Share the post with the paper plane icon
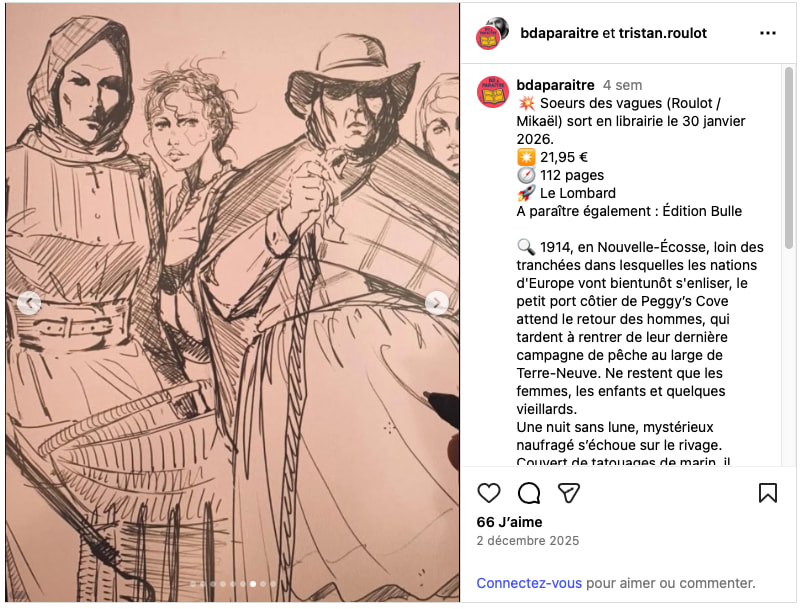Screen dimensions: 803x609 pos(569,493)
